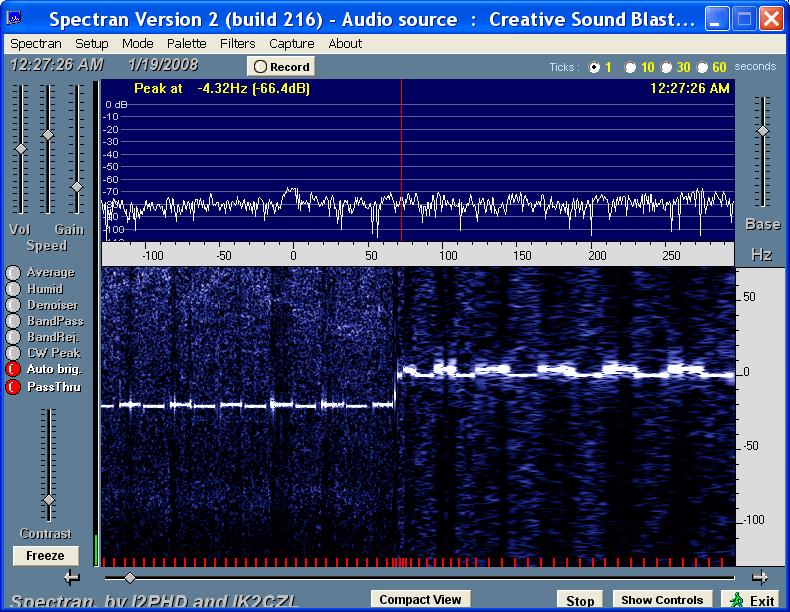Enable the BandPass filter

coord(13,321)
